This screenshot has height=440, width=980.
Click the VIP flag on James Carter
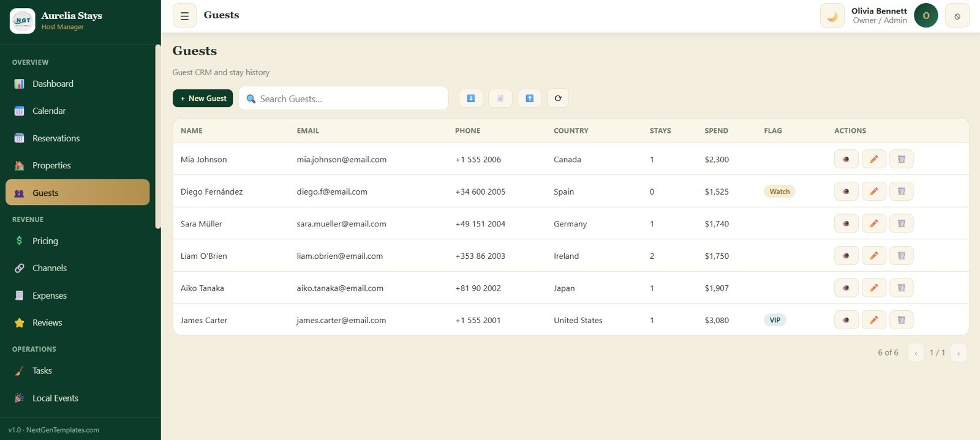(x=775, y=320)
